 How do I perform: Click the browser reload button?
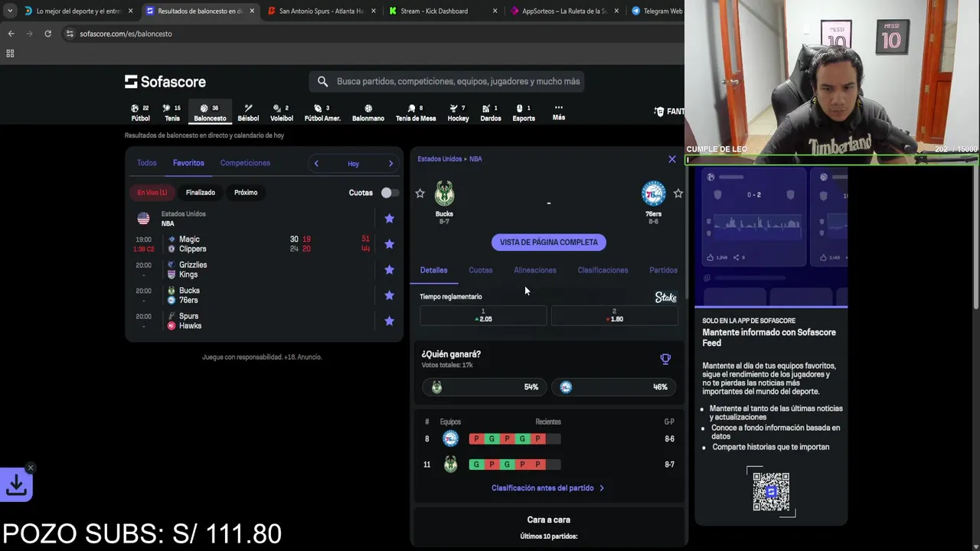pos(47,34)
